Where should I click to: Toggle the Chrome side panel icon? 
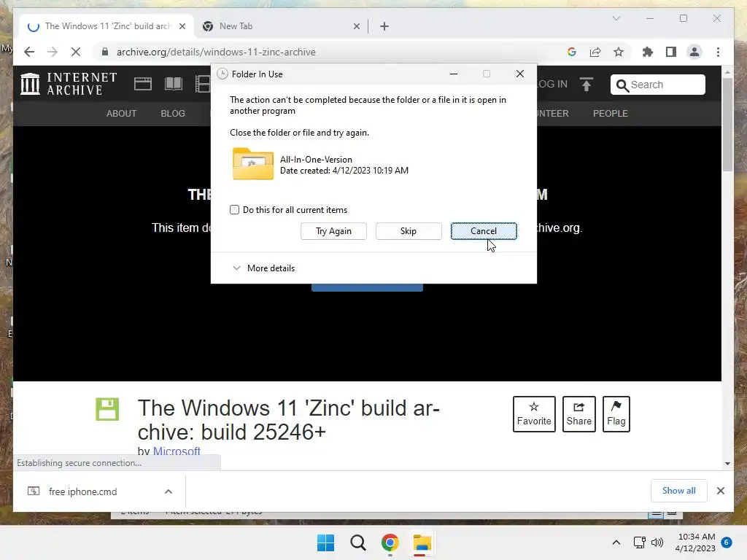point(671,52)
